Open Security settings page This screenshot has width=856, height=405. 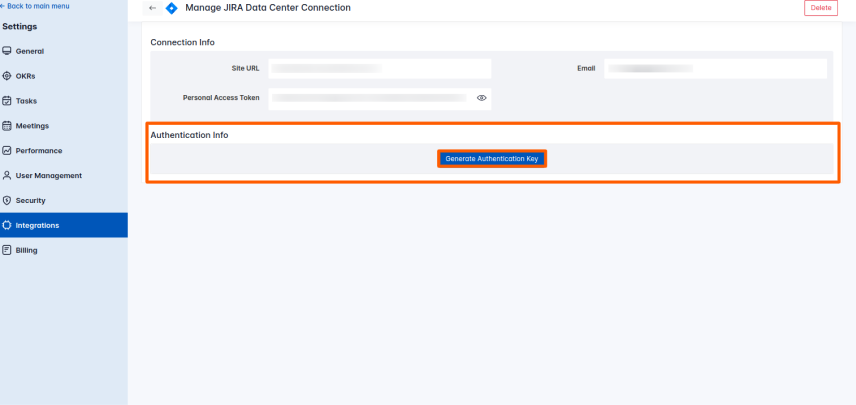point(64,200)
